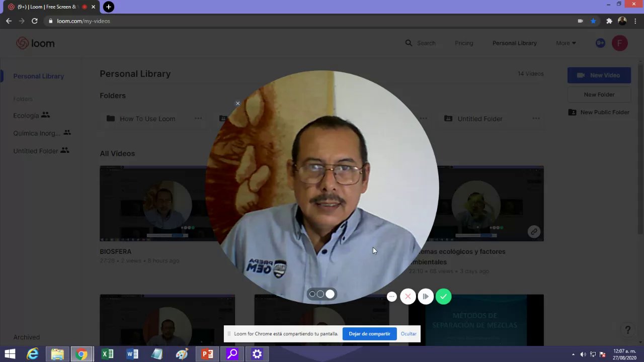Finish recording with the green checkmark
The width and height of the screenshot is (644, 362).
(443, 297)
